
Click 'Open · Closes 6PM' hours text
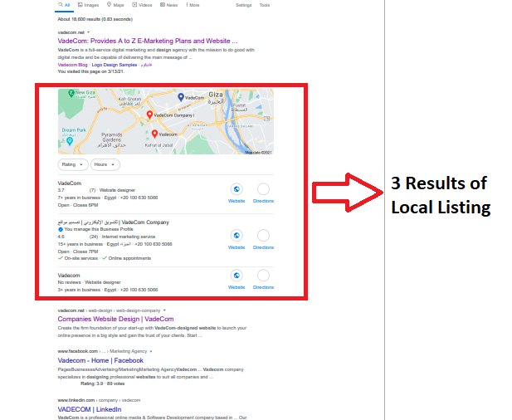pyautogui.click(x=78, y=205)
